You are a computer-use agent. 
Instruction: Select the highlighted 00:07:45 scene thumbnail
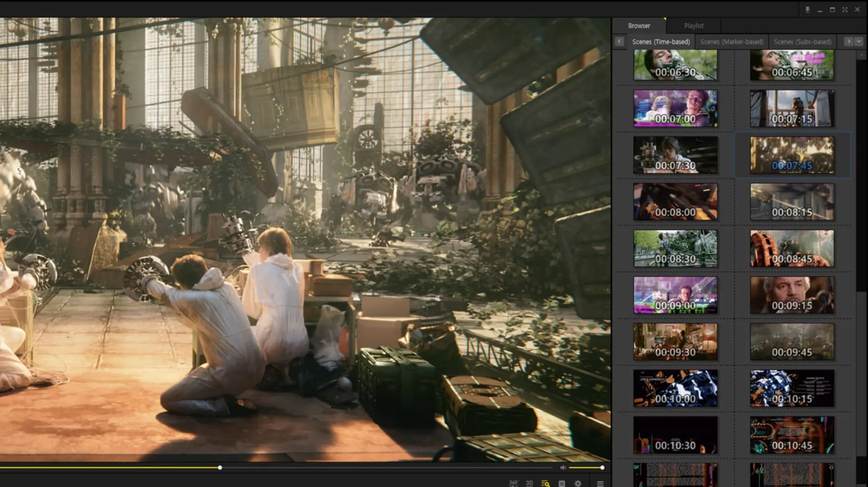tap(792, 155)
